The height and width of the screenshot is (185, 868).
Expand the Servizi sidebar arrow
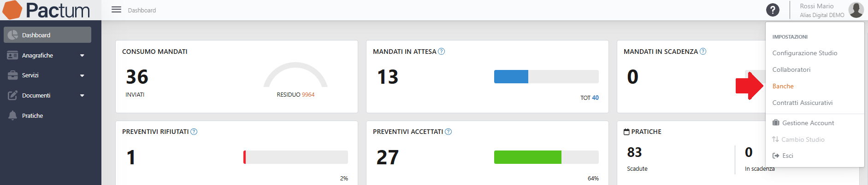point(82,75)
